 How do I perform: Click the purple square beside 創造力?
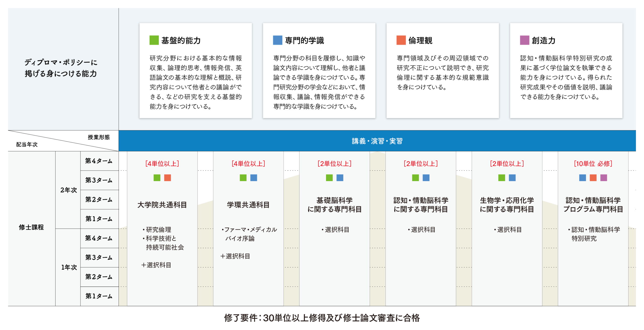[525, 40]
